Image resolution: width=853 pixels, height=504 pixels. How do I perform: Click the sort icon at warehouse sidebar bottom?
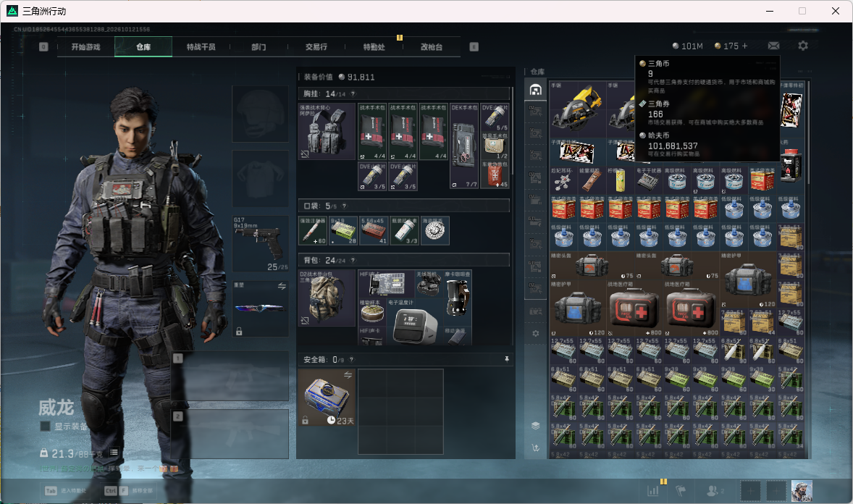click(x=535, y=448)
